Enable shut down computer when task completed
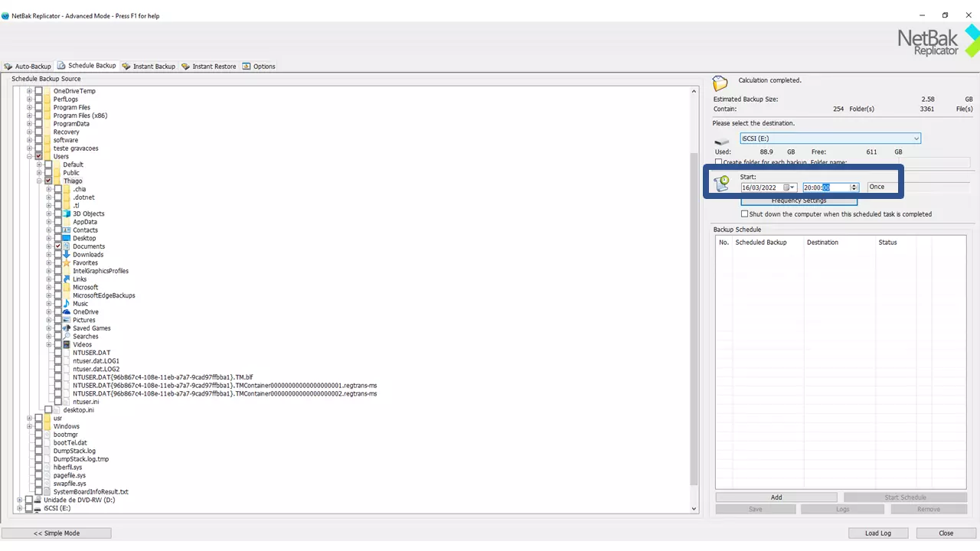The image size is (980, 551). [744, 214]
